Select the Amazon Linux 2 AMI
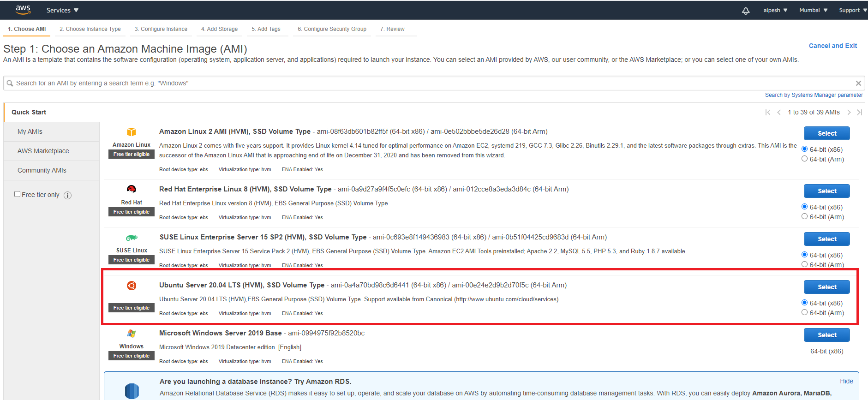Viewport: 868px width, 400px height. tap(827, 133)
